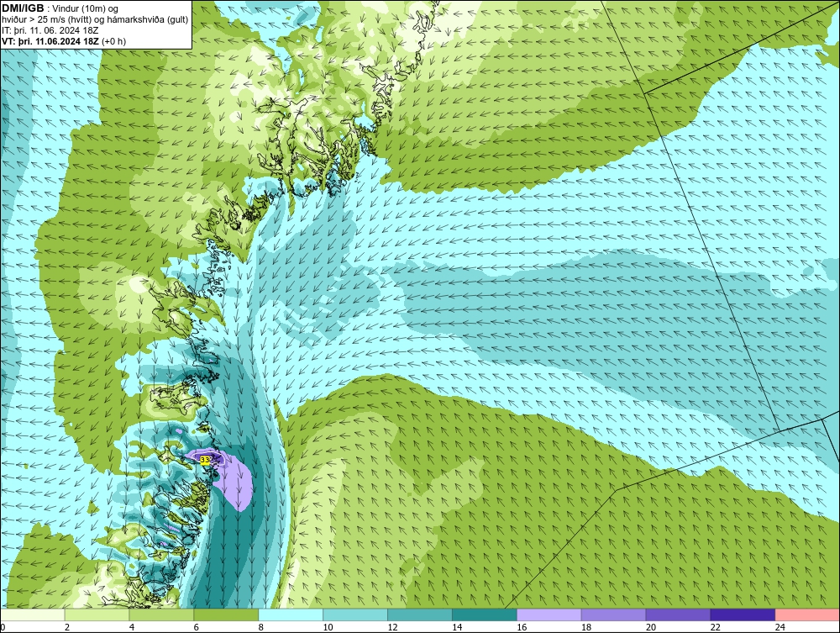Click the "IT: þri. 11. 06. 2024 18Z" line

coord(50,30)
